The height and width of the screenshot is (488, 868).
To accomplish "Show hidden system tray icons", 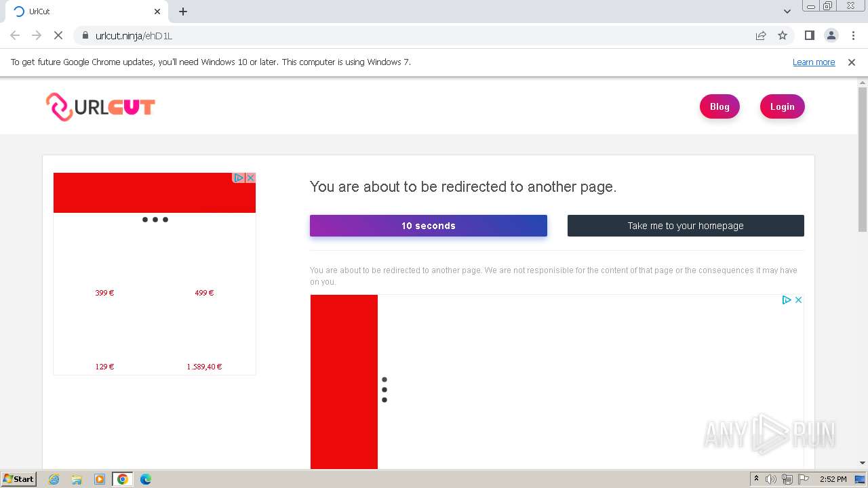I will pyautogui.click(x=756, y=479).
